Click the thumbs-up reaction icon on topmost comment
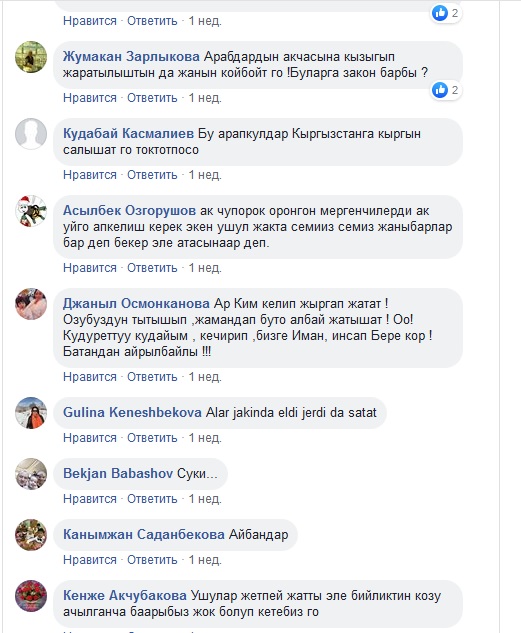521x633 pixels. coord(440,13)
